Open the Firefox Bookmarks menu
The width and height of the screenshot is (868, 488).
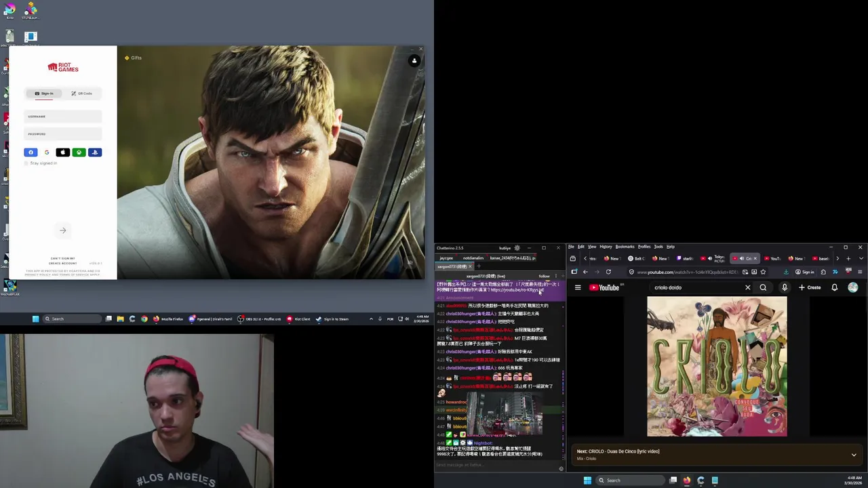pyautogui.click(x=625, y=247)
